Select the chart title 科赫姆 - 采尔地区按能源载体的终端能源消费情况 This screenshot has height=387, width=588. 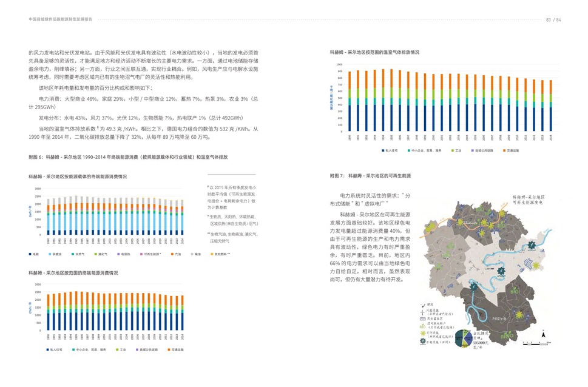[x=78, y=177]
